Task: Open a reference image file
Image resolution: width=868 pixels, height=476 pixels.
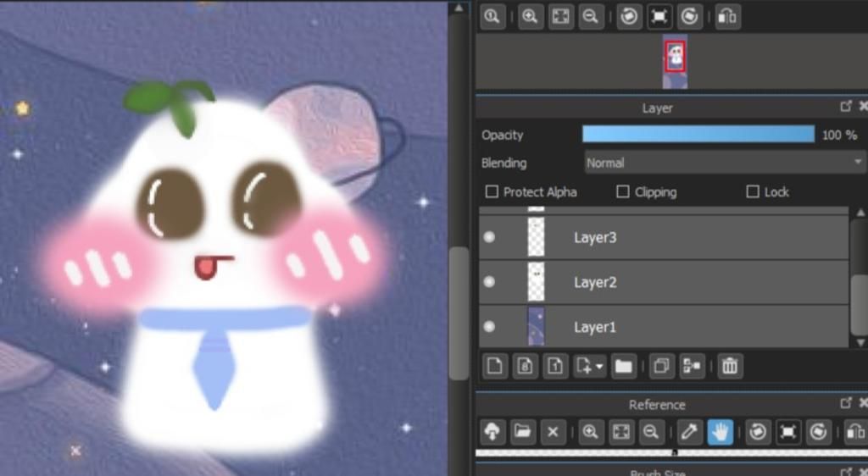Action: tap(522, 432)
